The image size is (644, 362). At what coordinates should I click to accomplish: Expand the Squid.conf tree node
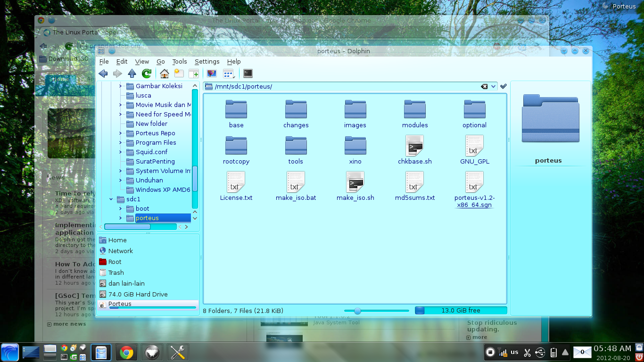pyautogui.click(x=120, y=152)
